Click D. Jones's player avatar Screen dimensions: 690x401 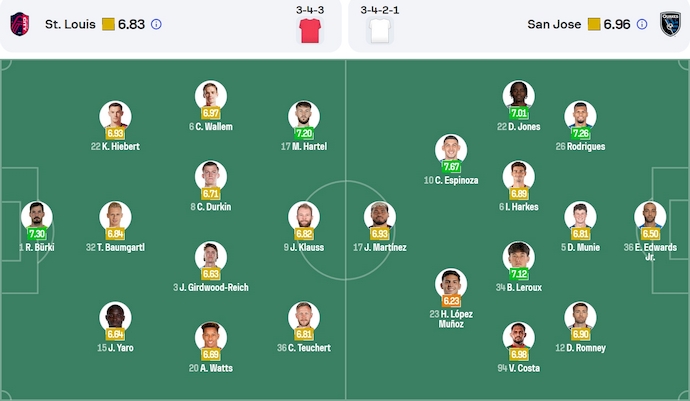coord(518,95)
